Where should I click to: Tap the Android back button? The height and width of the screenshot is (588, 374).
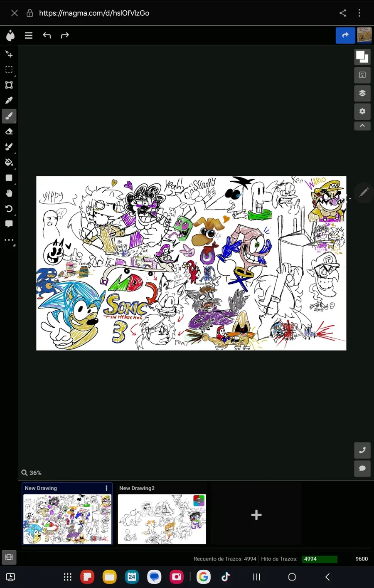tap(327, 577)
